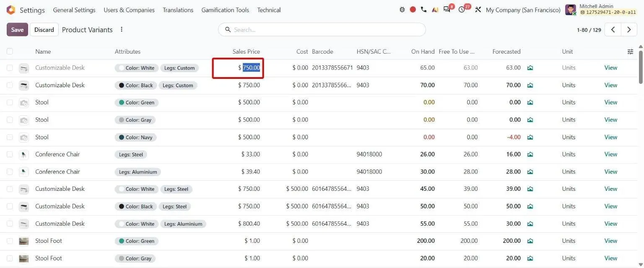Click the Settings app title
The width and height of the screenshot is (644, 268).
[32, 10]
